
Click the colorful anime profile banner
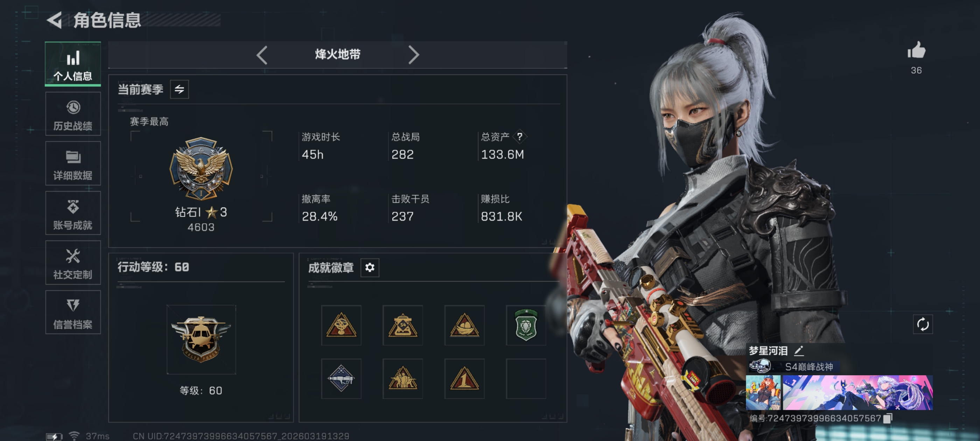click(x=857, y=392)
